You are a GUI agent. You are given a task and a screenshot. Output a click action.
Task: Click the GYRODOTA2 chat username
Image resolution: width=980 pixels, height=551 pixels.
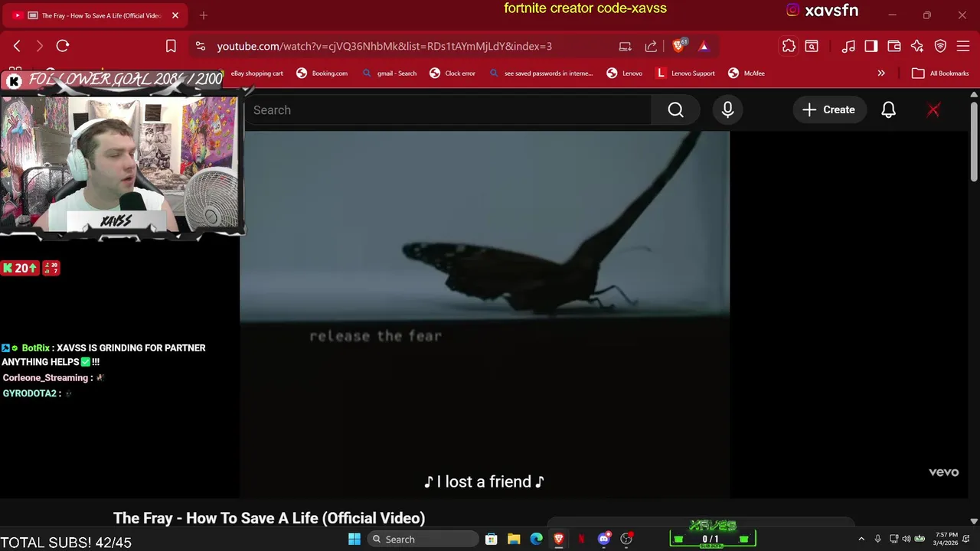click(30, 393)
